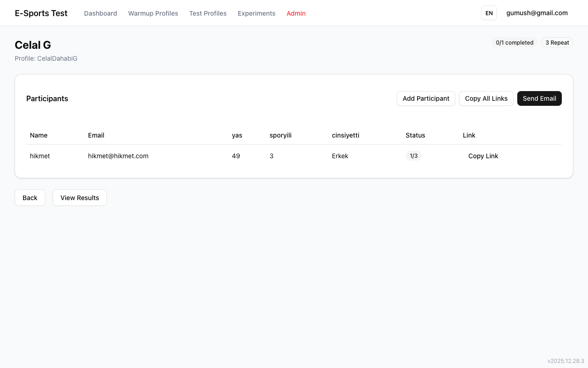Navigate to Test Profiles
This screenshot has width=588, height=368.
tap(208, 13)
